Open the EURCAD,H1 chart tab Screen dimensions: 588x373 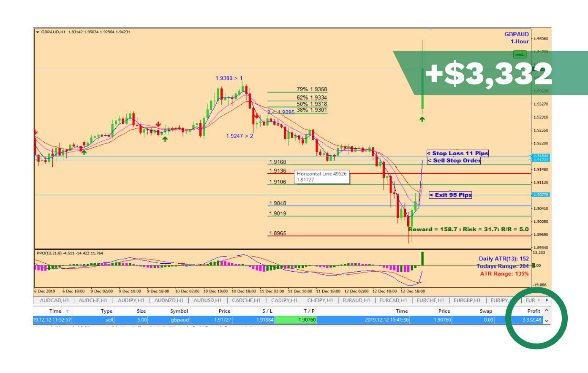click(x=393, y=300)
